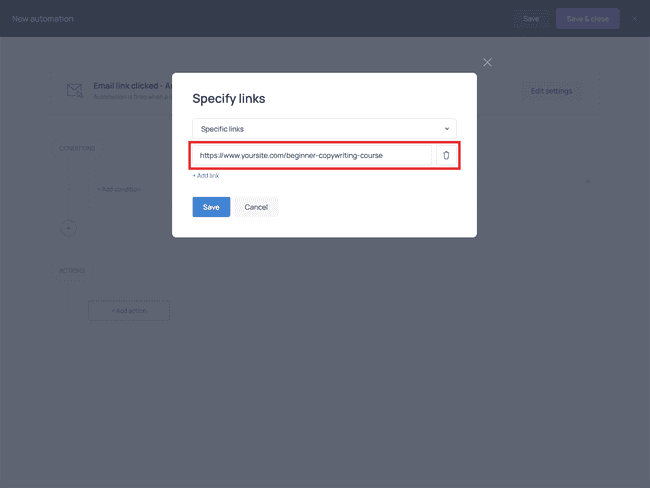Viewport: 650px width, 488px height.
Task: Click the New automation title
Action: [43, 19]
